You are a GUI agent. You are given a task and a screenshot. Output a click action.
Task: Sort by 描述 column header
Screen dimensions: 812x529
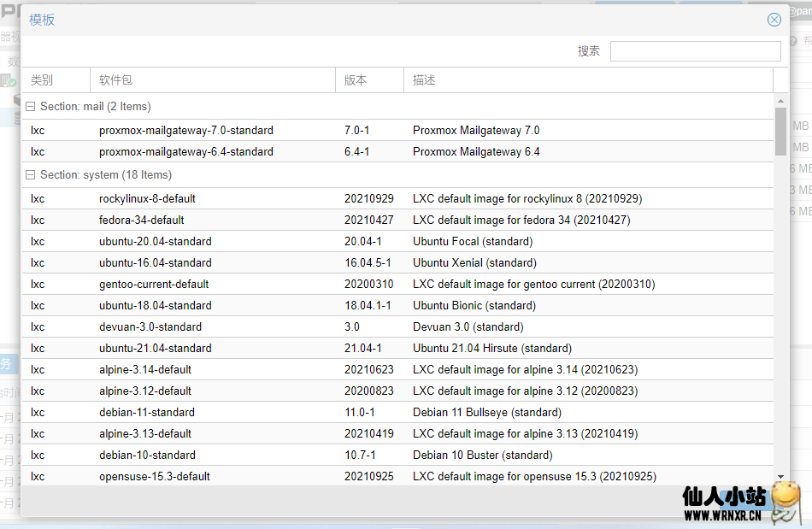click(x=588, y=80)
